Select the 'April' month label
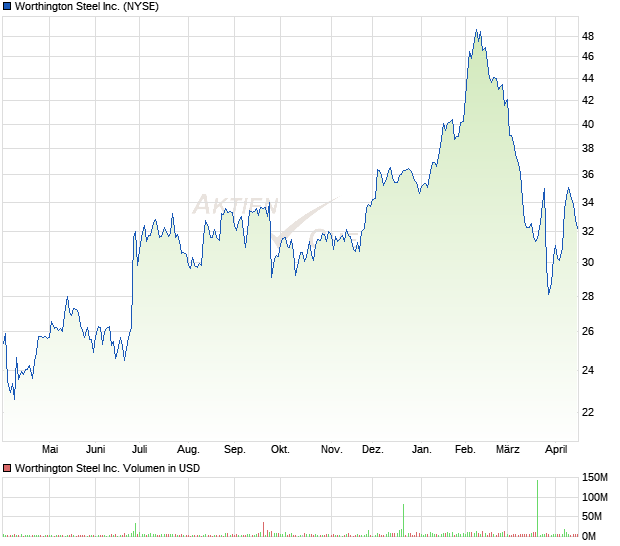Screen dimensions: 620x546 pyautogui.click(x=556, y=450)
